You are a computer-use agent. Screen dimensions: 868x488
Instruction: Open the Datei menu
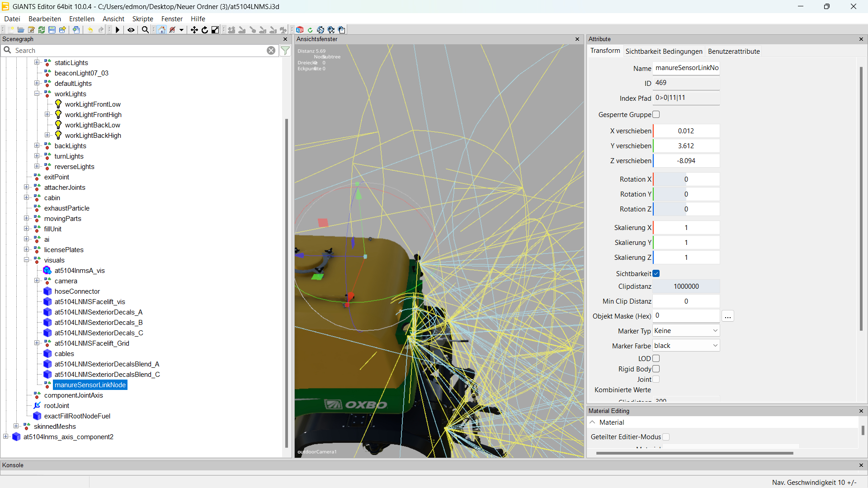click(12, 19)
